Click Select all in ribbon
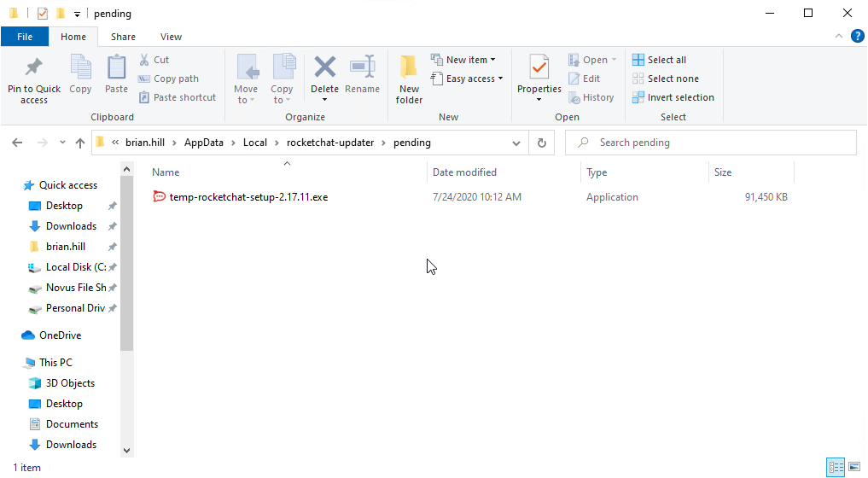Screen dimensions: 868x478 click(x=659, y=60)
